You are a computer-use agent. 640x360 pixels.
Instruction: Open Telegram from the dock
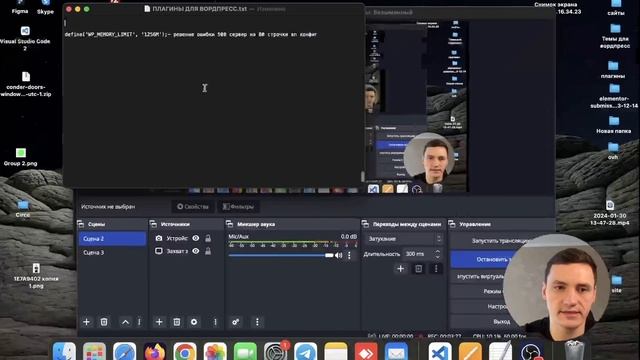(x=306, y=351)
